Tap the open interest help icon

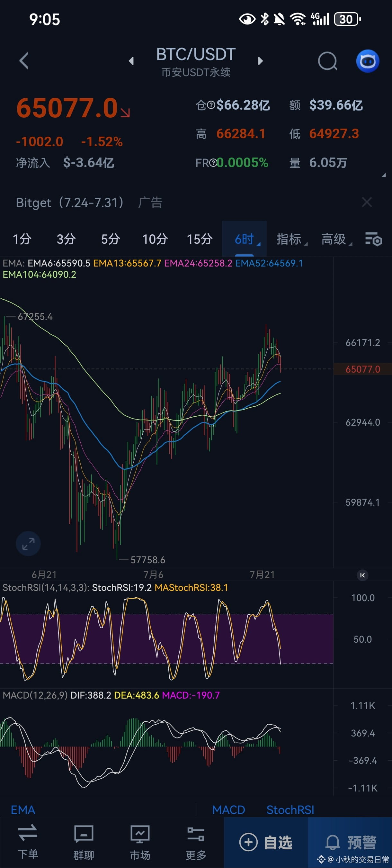tap(211, 105)
